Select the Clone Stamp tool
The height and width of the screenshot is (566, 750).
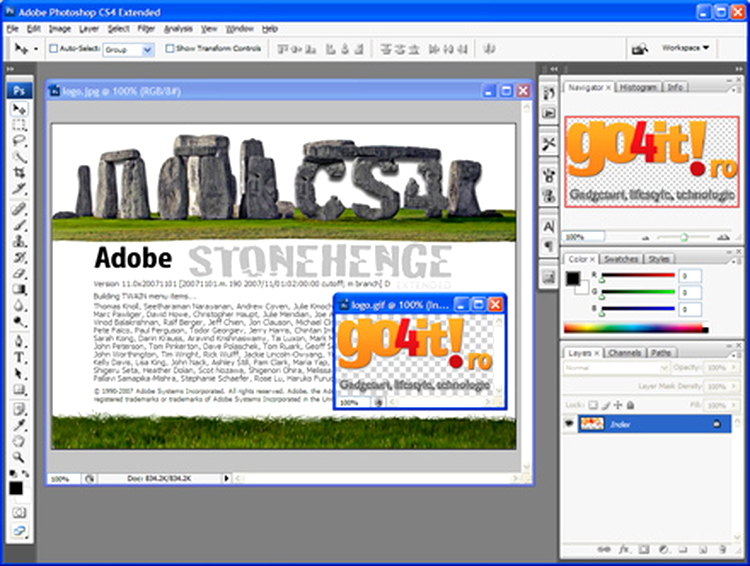(19, 241)
